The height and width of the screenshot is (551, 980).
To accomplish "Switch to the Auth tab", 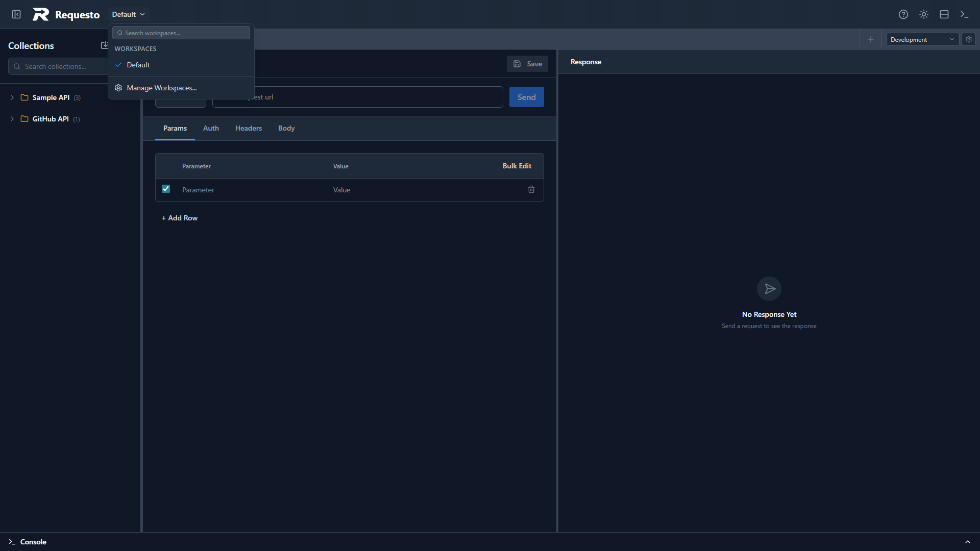I will coord(210,128).
